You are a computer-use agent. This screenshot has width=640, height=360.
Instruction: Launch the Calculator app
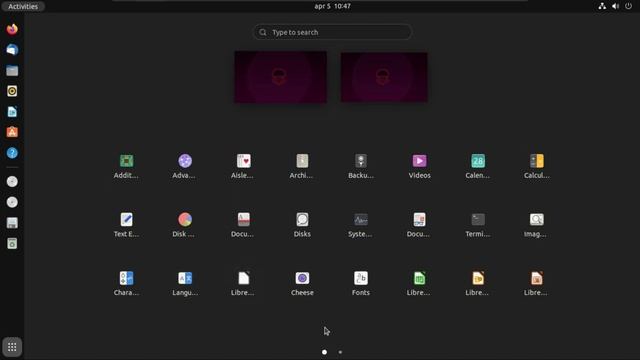[x=537, y=166]
